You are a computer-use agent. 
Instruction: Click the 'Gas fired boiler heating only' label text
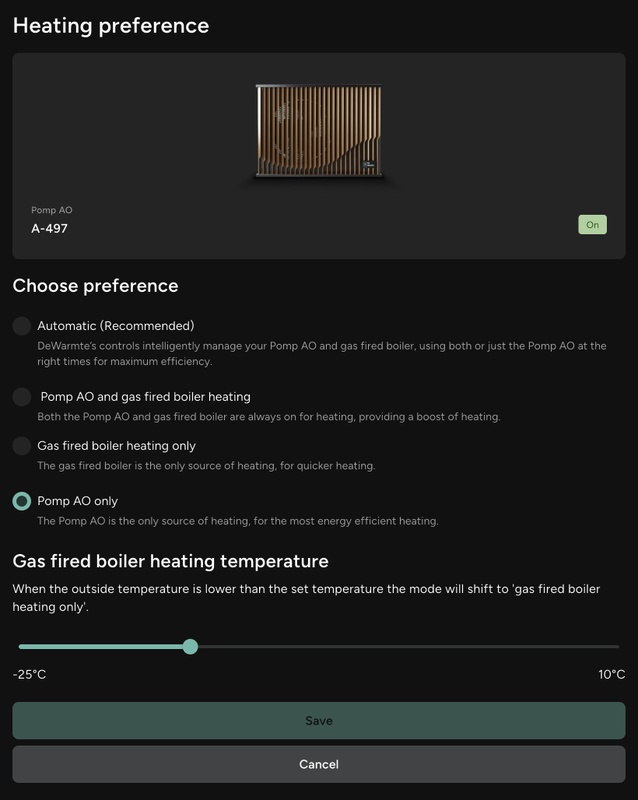point(117,446)
